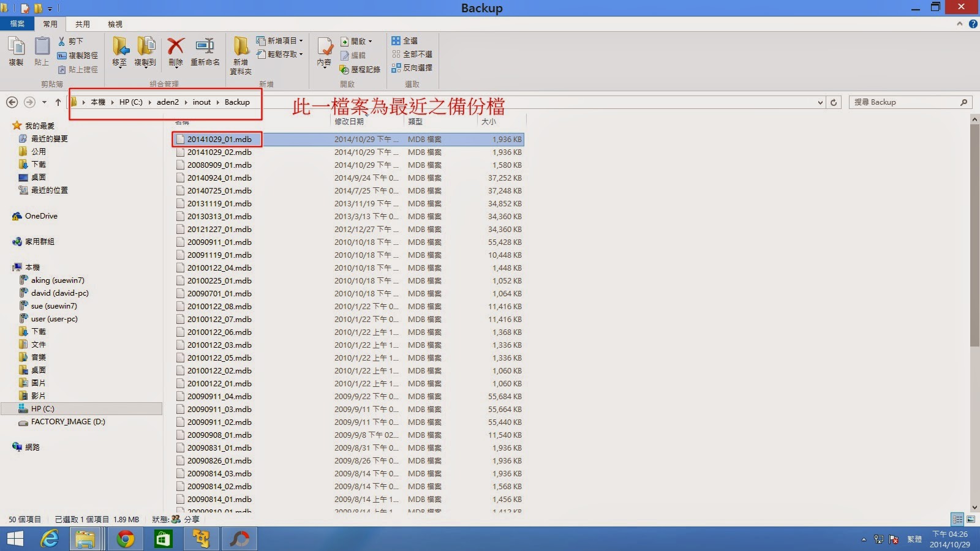Viewport: 980px width, 551px height.
Task: Click 編輯 in the ribbon's open group
Action: (x=353, y=55)
